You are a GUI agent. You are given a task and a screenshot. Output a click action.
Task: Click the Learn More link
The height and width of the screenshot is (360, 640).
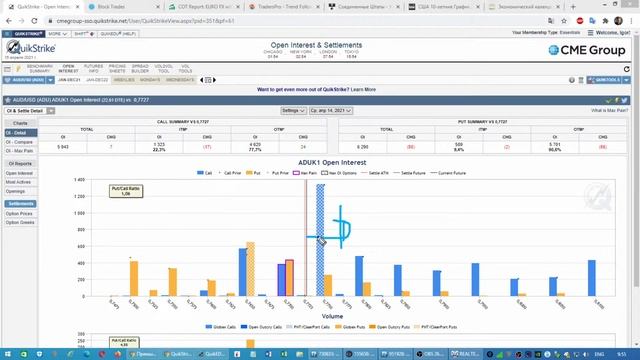pyautogui.click(x=363, y=89)
